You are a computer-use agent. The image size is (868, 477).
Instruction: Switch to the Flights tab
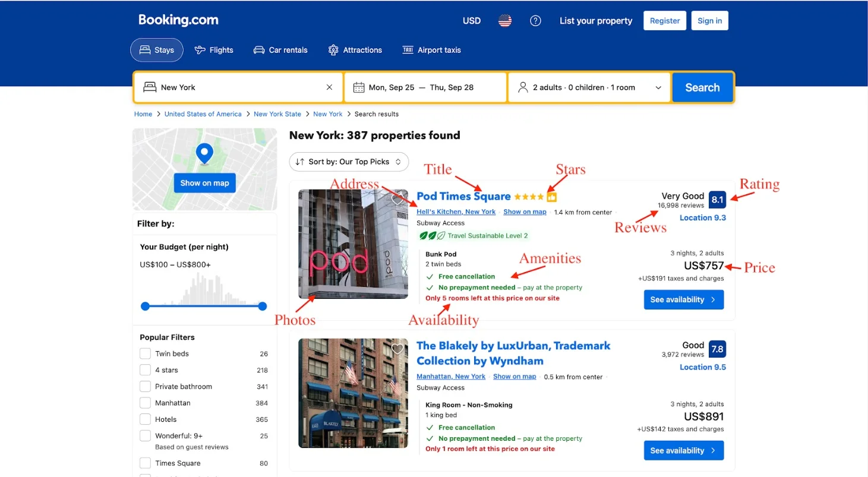pos(214,50)
